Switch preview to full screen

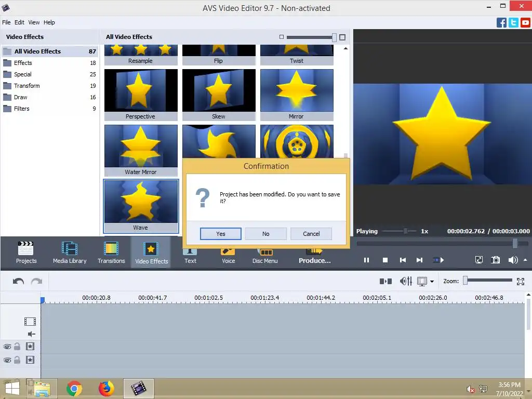click(478, 260)
